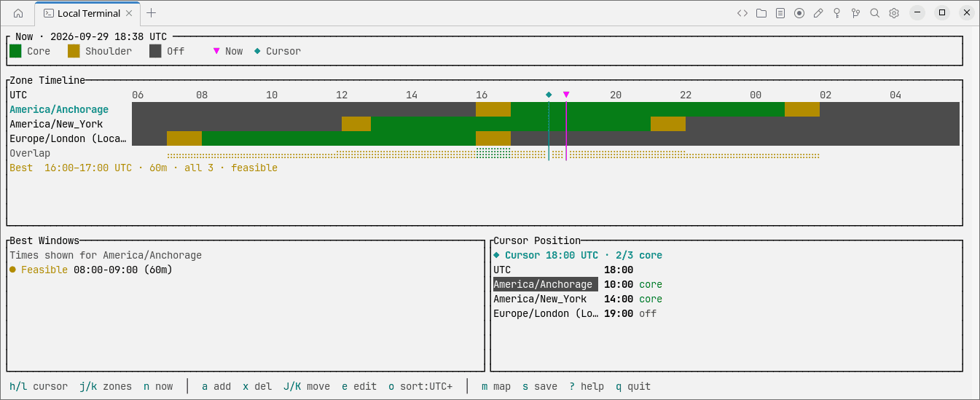Click the 16 hour label on UTC axis
Viewport: 980px width, 400px height.
482,95
